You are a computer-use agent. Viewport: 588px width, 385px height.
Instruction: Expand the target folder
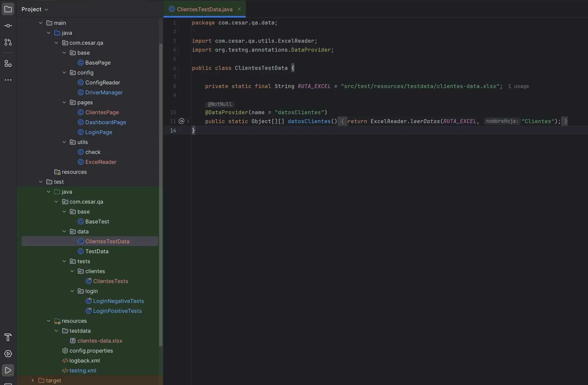tap(32, 380)
